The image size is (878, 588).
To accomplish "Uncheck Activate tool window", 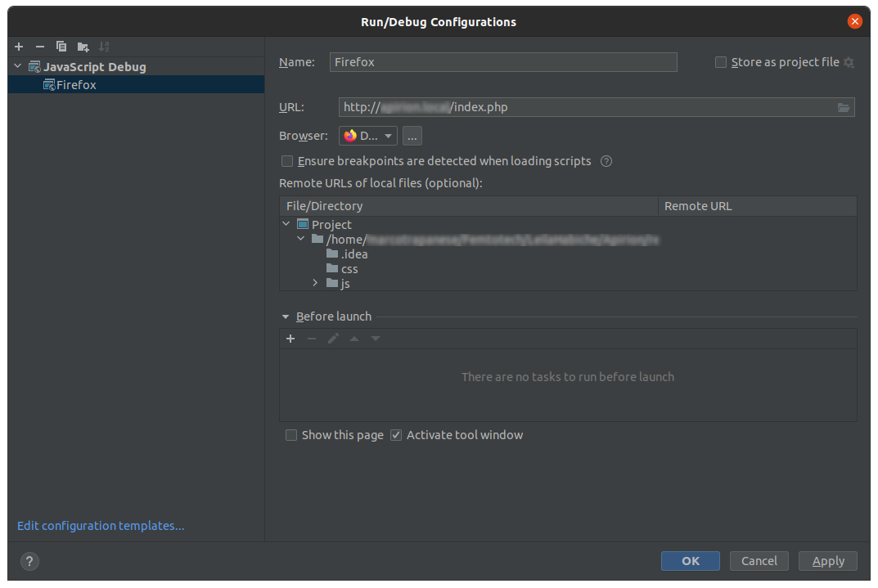I will coord(396,435).
